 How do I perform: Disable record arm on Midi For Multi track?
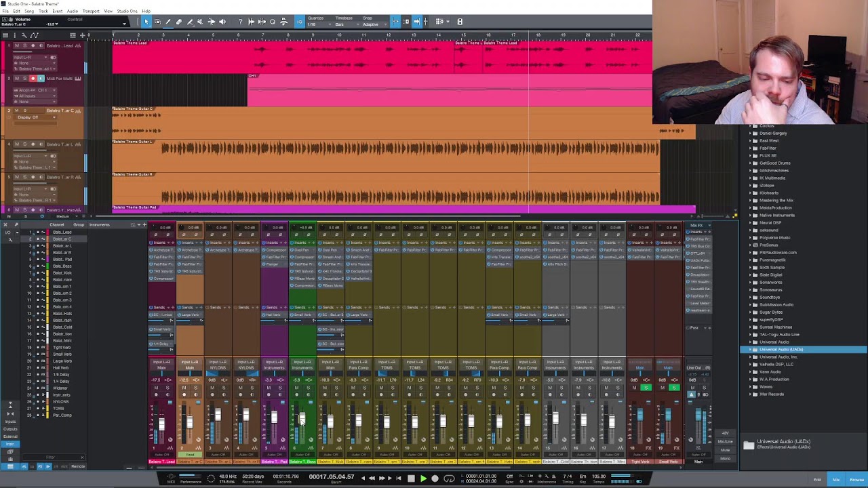(33, 79)
